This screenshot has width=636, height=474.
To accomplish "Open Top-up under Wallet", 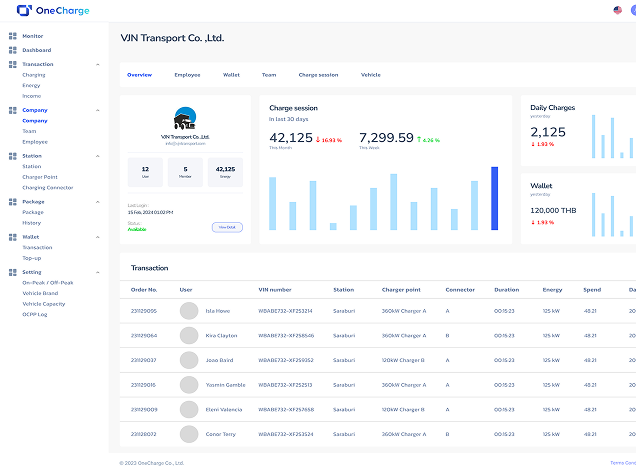I will [x=32, y=258].
